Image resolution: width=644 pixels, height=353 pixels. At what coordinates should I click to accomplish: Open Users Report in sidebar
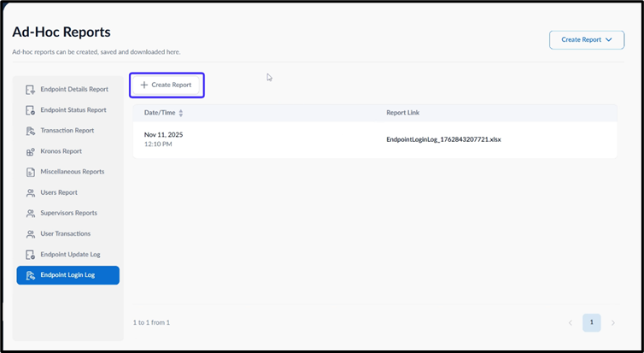coord(68,192)
